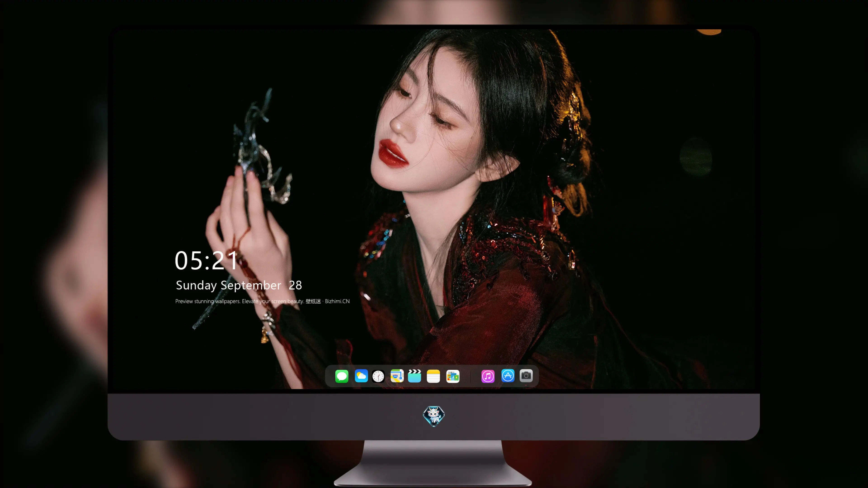The image size is (868, 488).
Task: Click the Sunday September 28 date
Action: pyautogui.click(x=239, y=285)
